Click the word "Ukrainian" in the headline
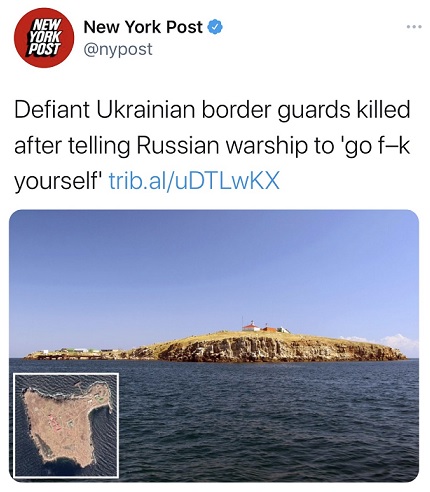Image resolution: width=430 pixels, height=492 pixels. 146,110
